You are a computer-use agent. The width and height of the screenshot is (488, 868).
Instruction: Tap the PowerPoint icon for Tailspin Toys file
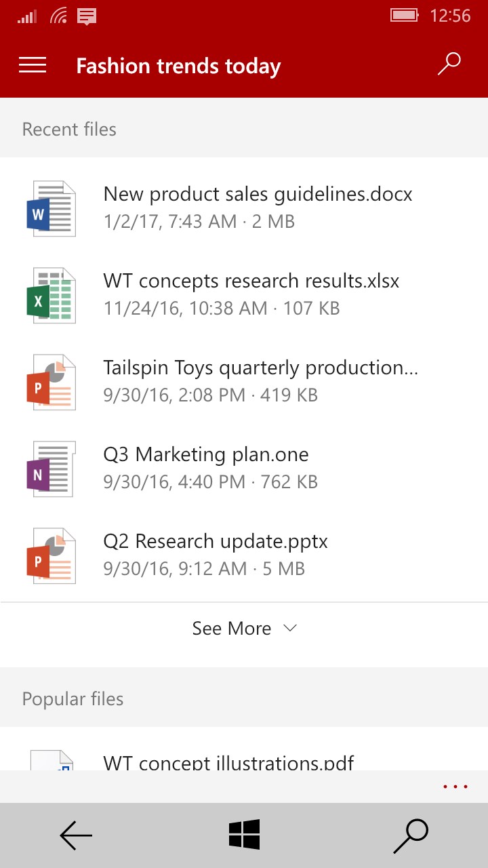[x=51, y=382]
